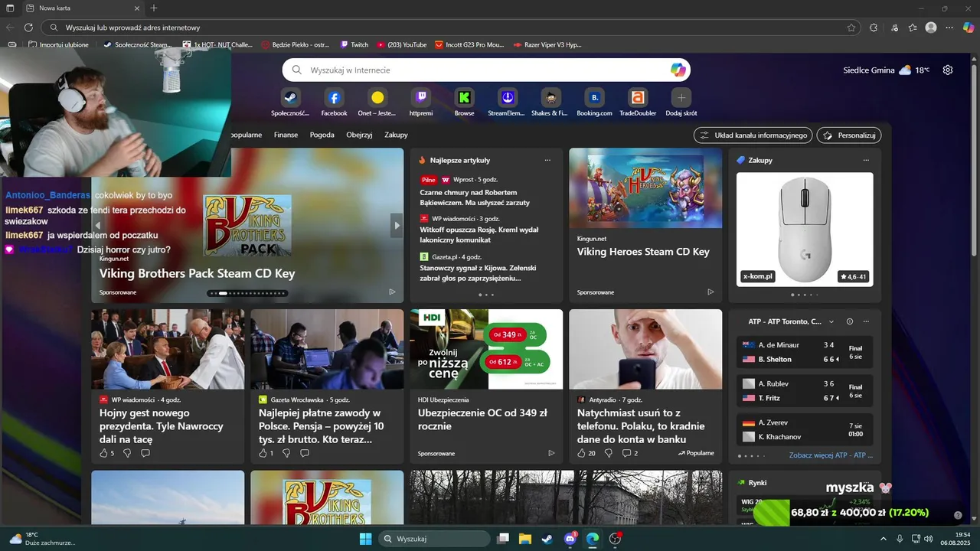Open Steam from the Windows taskbar

pos(547,539)
